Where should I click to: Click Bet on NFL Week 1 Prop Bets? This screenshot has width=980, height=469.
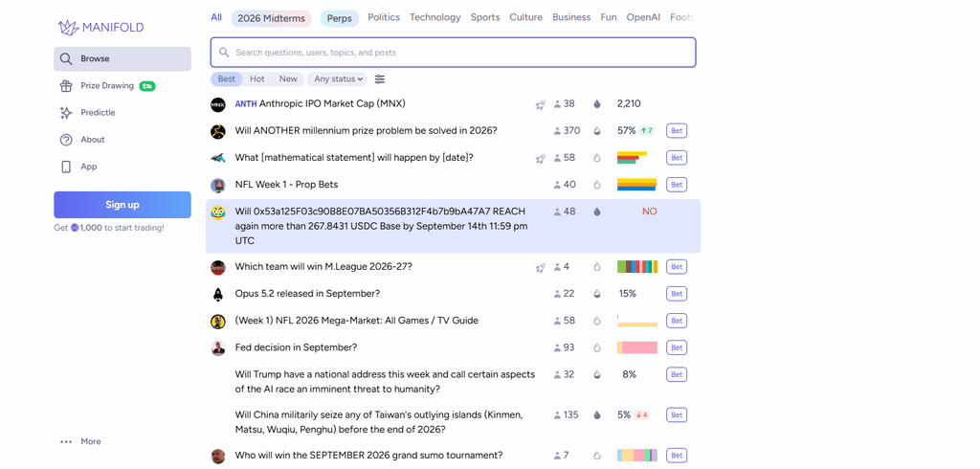(677, 185)
